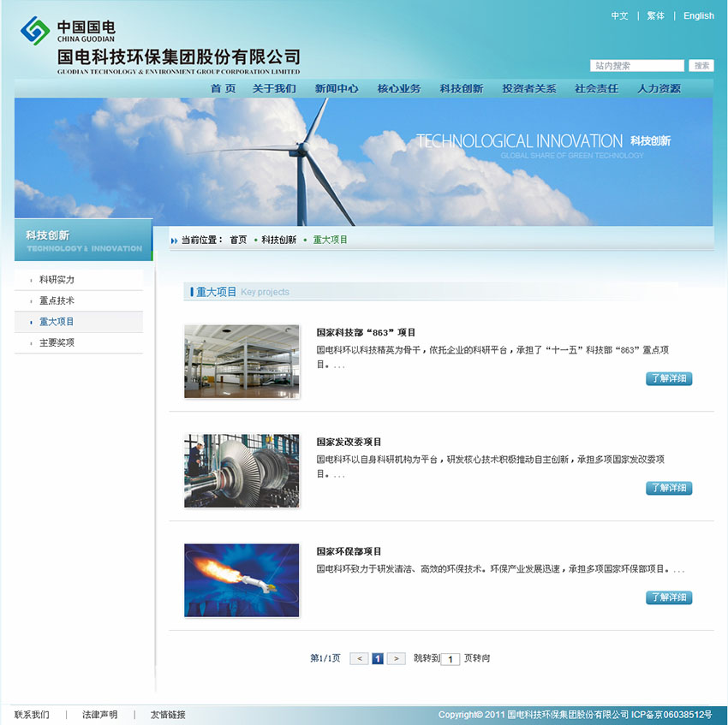Image resolution: width=728 pixels, height=725 pixels.
Task: Click next page arrow in pagination
Action: coord(396,659)
